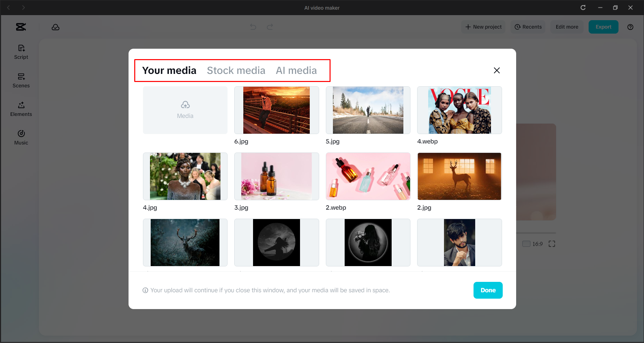
Task: Open the help icon near Export
Action: point(630,27)
